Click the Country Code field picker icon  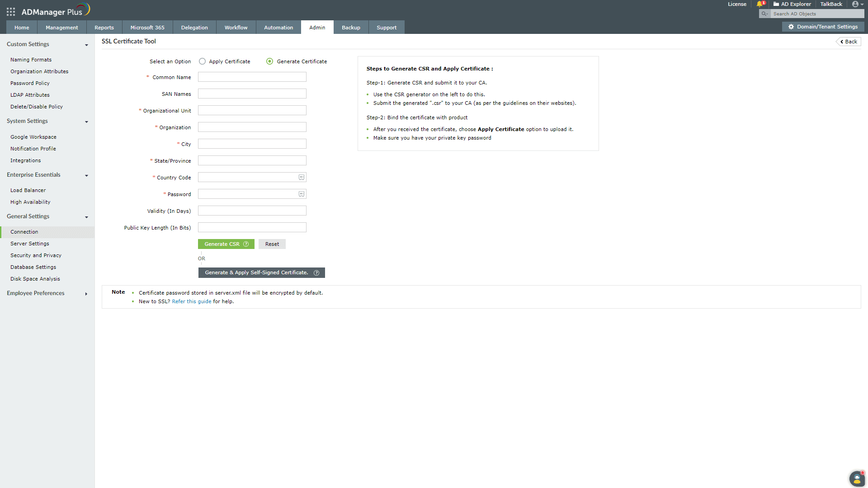click(x=302, y=178)
